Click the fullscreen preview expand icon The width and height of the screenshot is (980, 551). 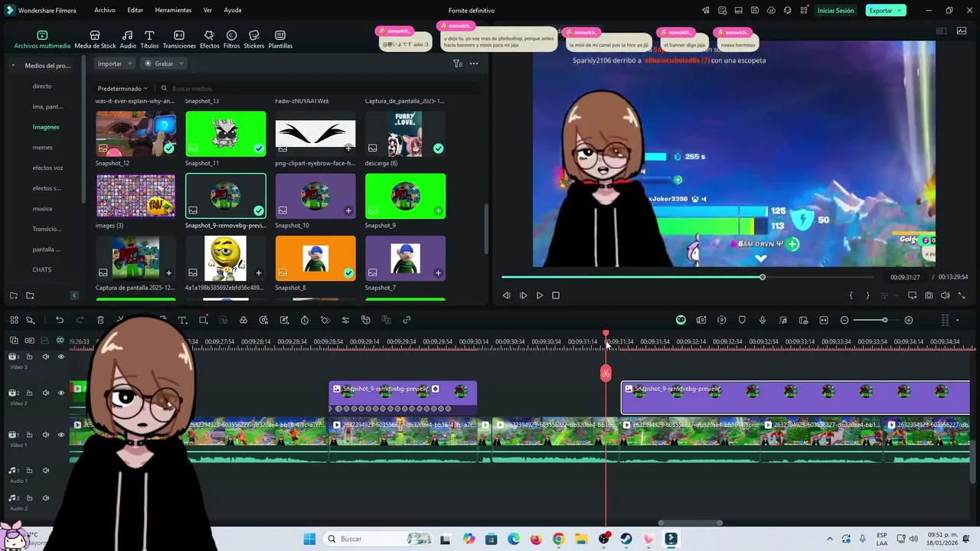(962, 295)
